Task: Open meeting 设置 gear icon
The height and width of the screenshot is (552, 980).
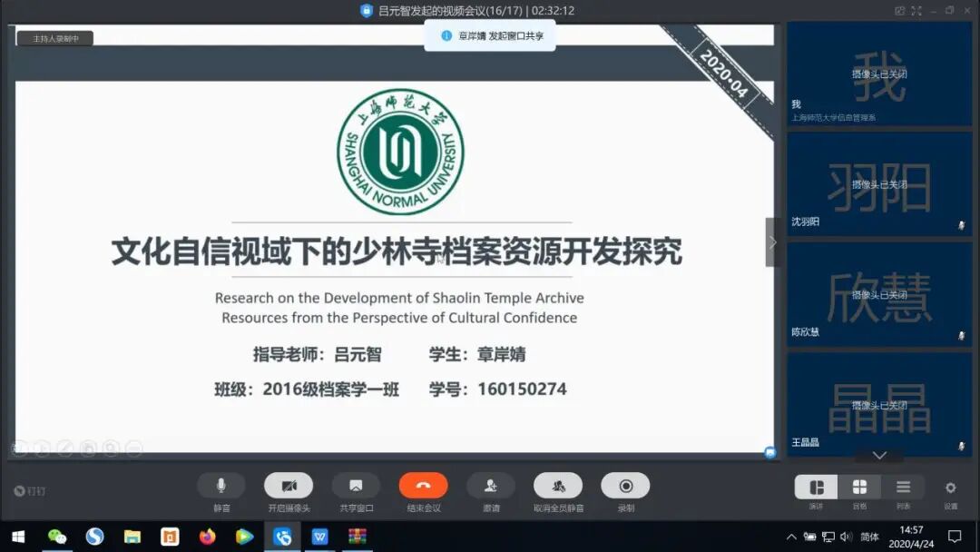Action: point(951,488)
